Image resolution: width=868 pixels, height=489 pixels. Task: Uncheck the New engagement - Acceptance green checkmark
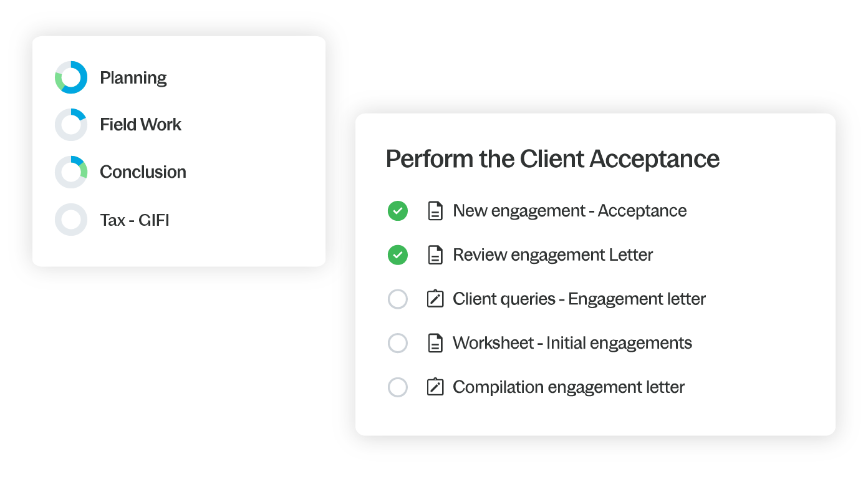tap(398, 211)
